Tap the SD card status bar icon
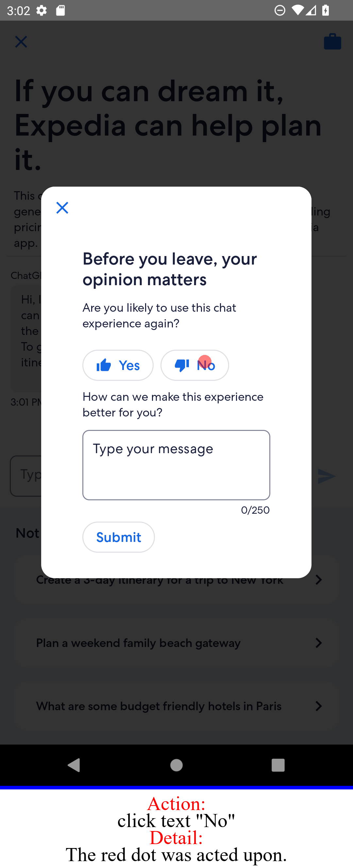 click(60, 10)
